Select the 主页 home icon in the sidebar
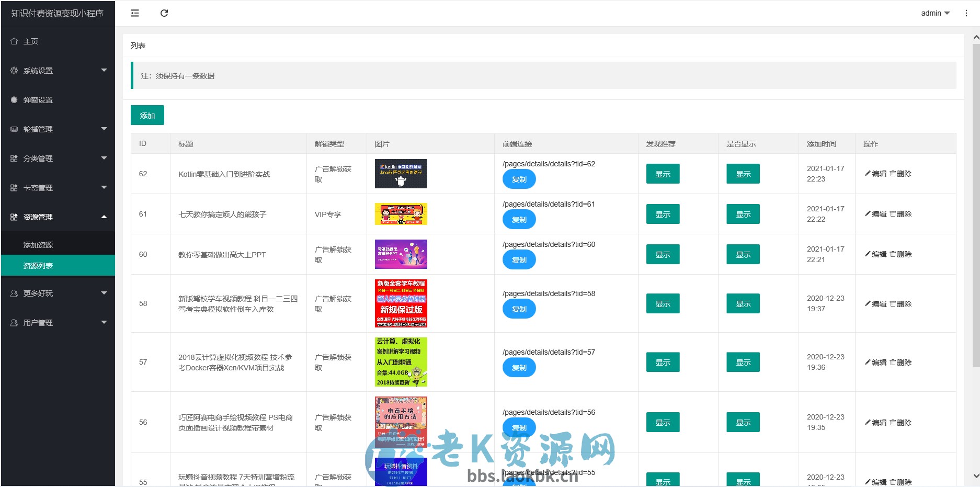The width and height of the screenshot is (980, 487). (14, 41)
